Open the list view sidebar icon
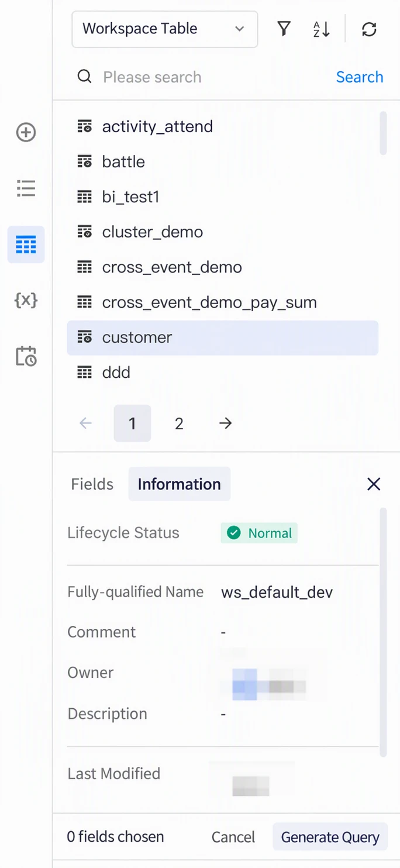400x868 pixels. point(26,188)
